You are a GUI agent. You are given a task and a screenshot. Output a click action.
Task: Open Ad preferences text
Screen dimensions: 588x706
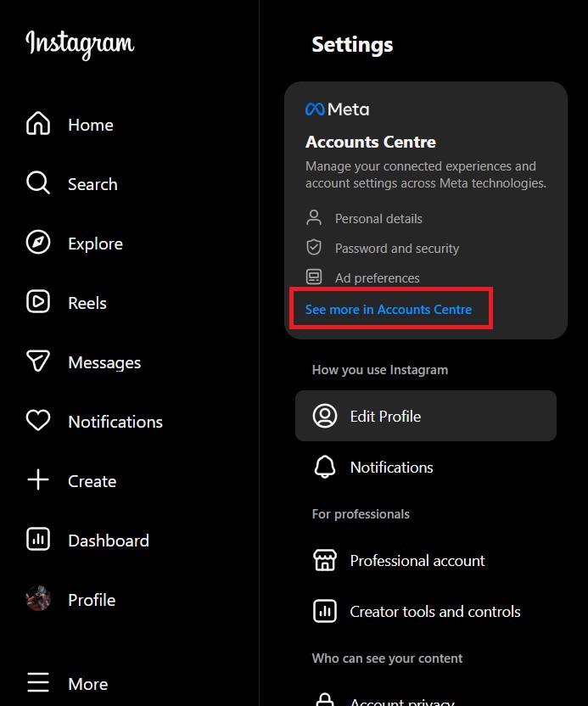click(378, 278)
